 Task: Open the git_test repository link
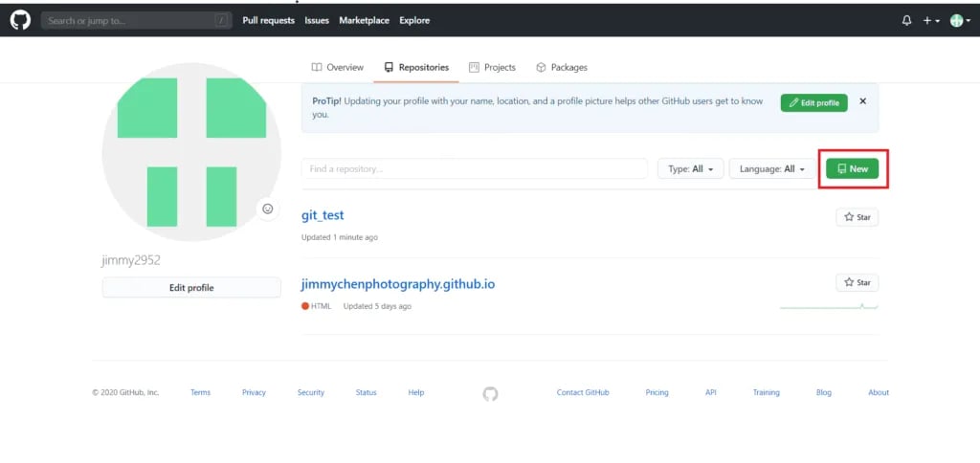pos(323,215)
